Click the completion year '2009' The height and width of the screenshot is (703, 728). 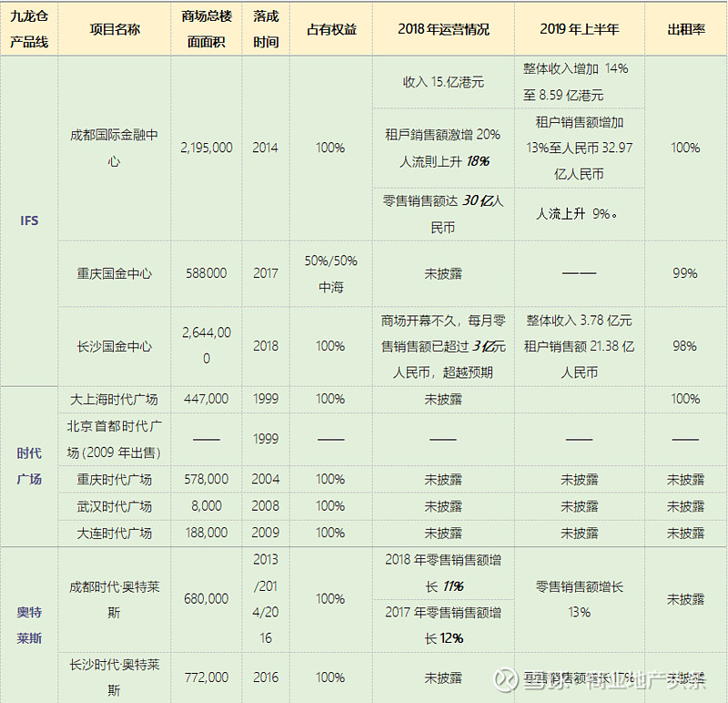[x=266, y=533]
